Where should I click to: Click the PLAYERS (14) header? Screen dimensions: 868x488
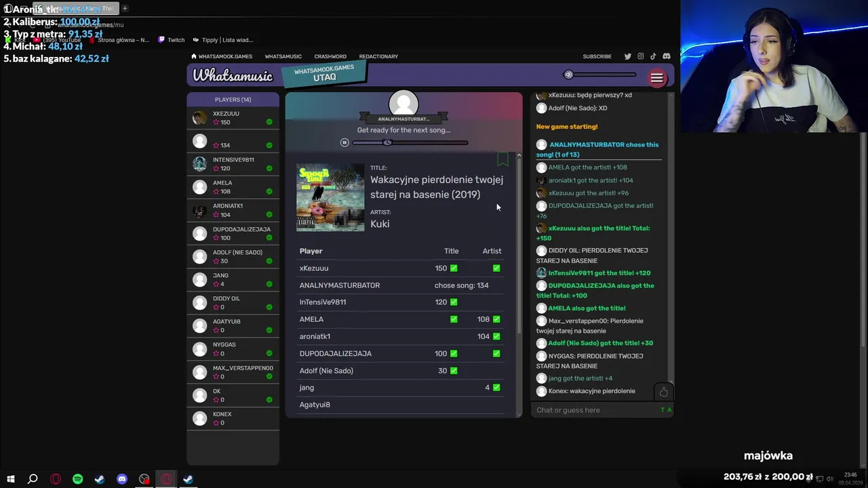coord(233,100)
